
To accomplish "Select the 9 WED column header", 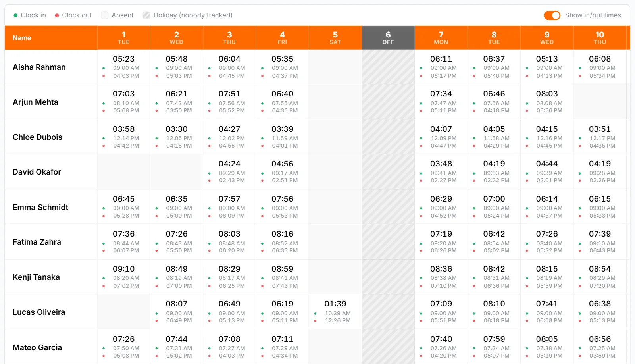I will (547, 38).
